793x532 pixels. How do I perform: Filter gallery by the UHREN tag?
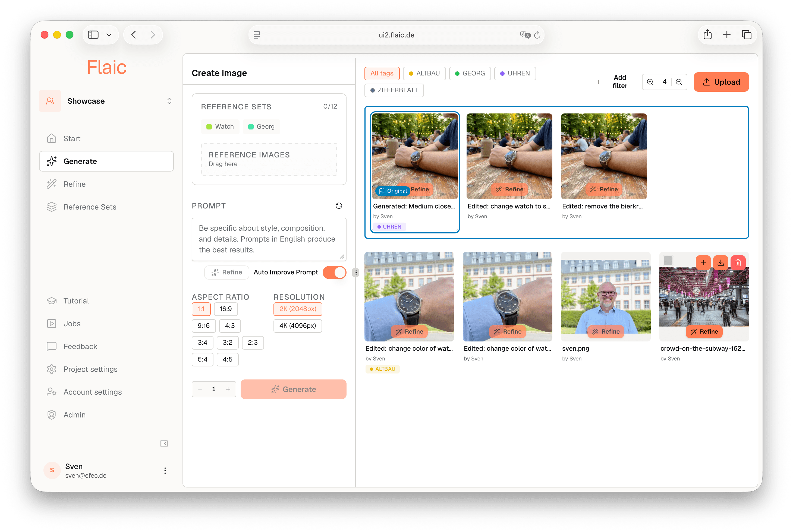tap(515, 73)
